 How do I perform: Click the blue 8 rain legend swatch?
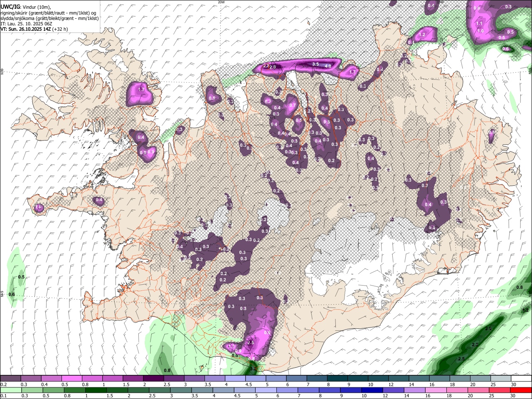(x=330, y=390)
